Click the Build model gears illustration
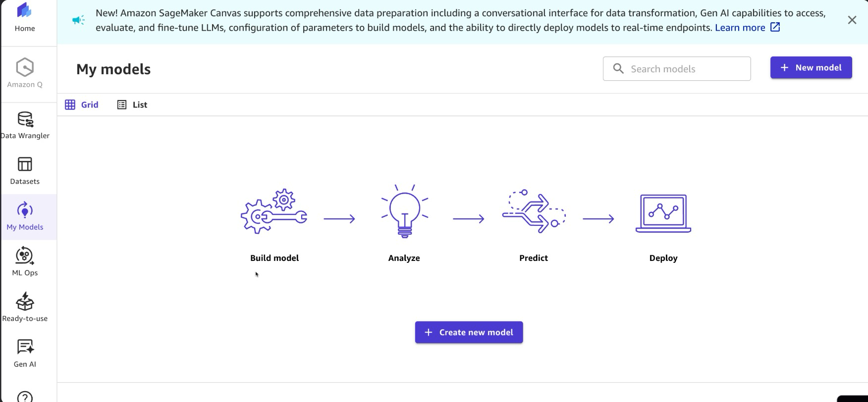868x402 pixels. coord(274,211)
